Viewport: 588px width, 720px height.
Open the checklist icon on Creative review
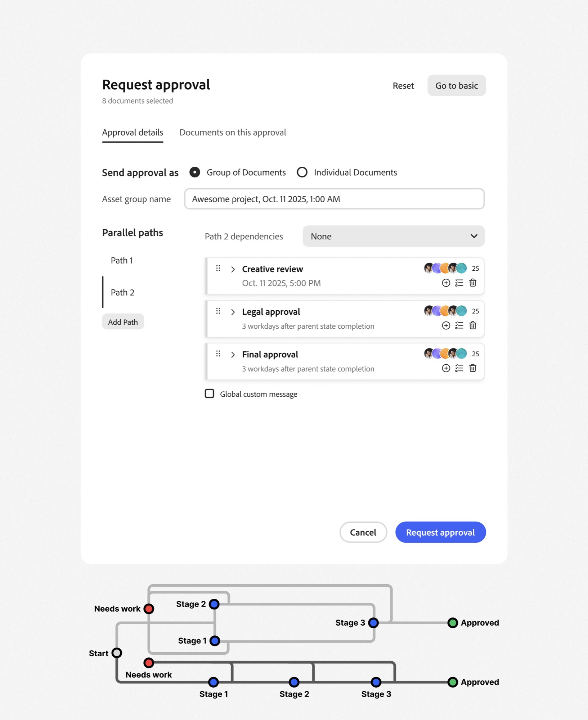coord(459,283)
